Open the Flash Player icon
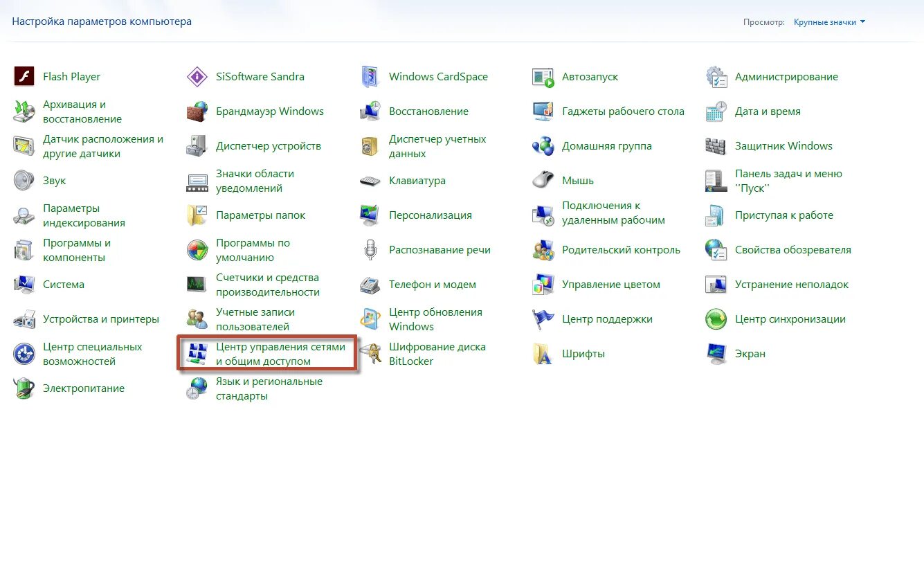The width and height of the screenshot is (924, 565). [x=24, y=76]
